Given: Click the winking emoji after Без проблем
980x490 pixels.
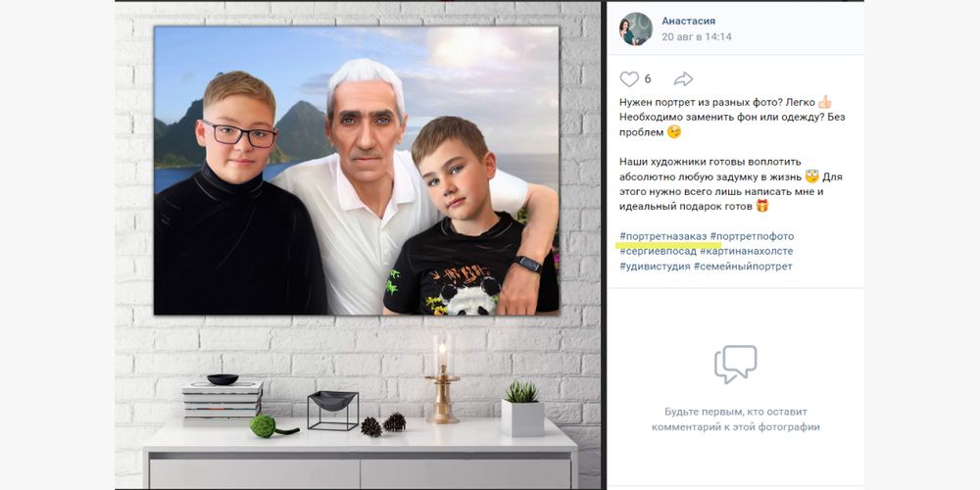Looking at the screenshot, I should tap(674, 132).
